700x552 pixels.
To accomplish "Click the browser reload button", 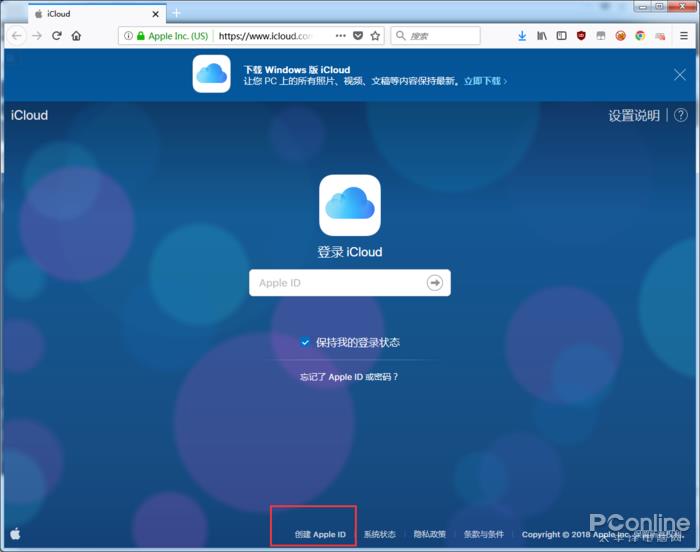I will point(57,35).
